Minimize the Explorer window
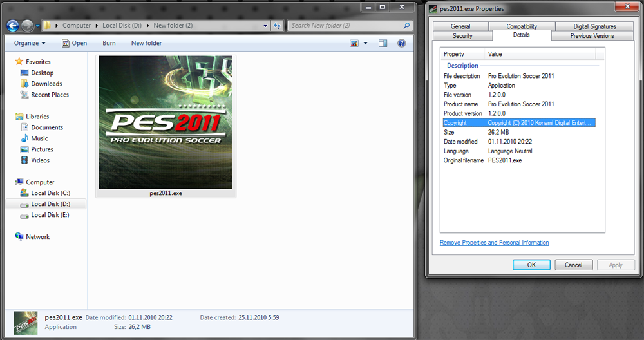644x340 pixels. coord(368,6)
